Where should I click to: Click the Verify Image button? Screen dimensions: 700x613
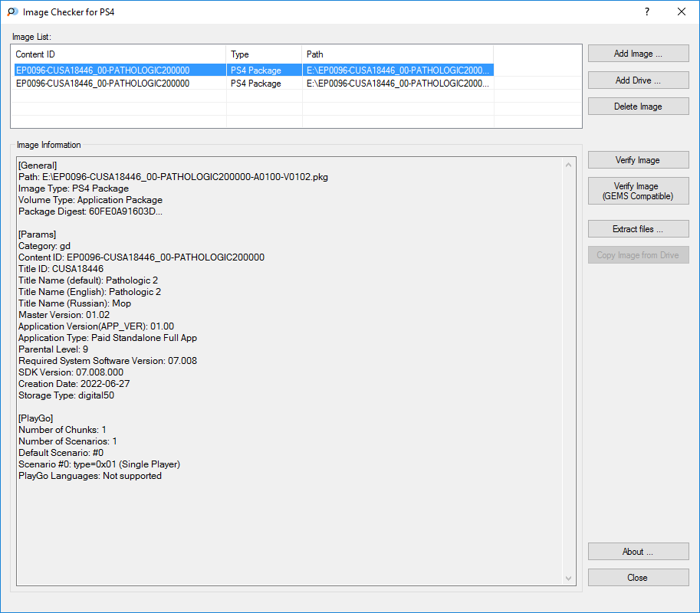pos(638,159)
